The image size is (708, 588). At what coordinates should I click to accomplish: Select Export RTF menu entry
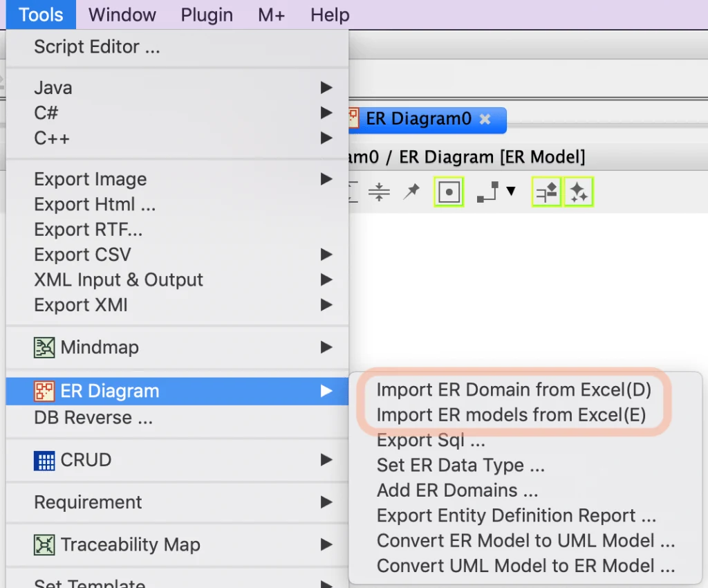coord(177,230)
